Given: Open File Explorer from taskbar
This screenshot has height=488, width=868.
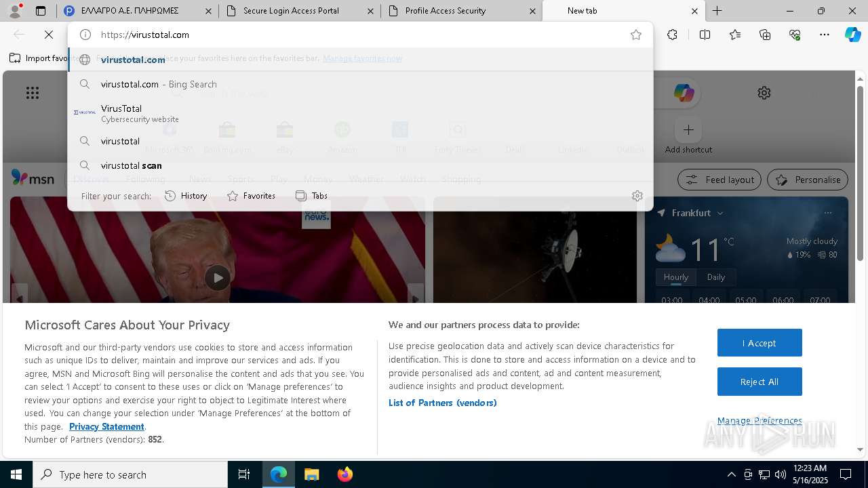Looking at the screenshot, I should coord(311,474).
